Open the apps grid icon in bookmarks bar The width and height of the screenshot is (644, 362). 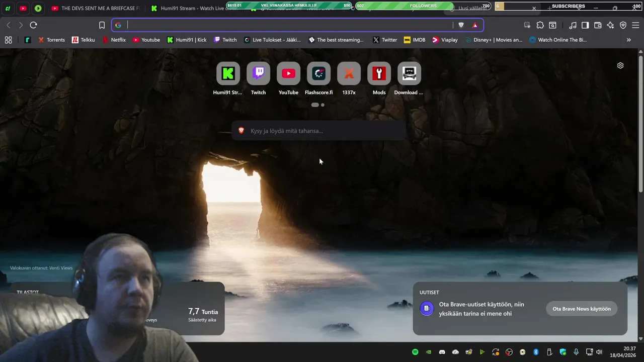point(8,40)
